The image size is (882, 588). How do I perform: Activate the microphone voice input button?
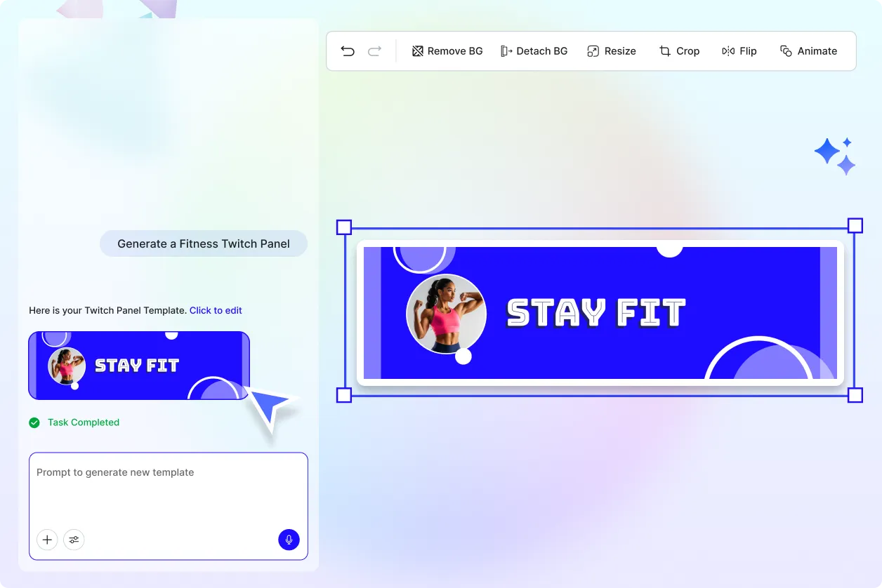click(289, 540)
